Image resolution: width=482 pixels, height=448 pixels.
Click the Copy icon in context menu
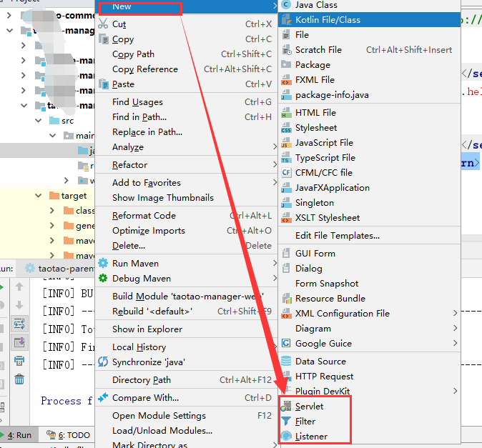(x=104, y=39)
